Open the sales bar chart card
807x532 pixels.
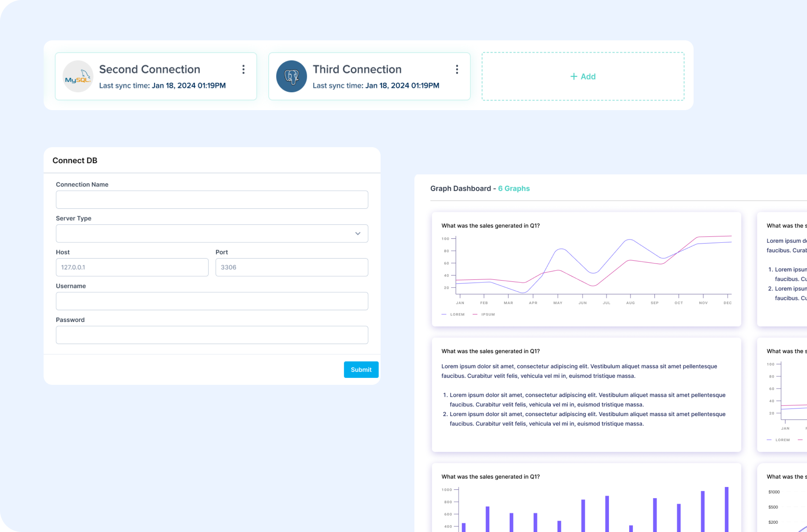pos(586,497)
